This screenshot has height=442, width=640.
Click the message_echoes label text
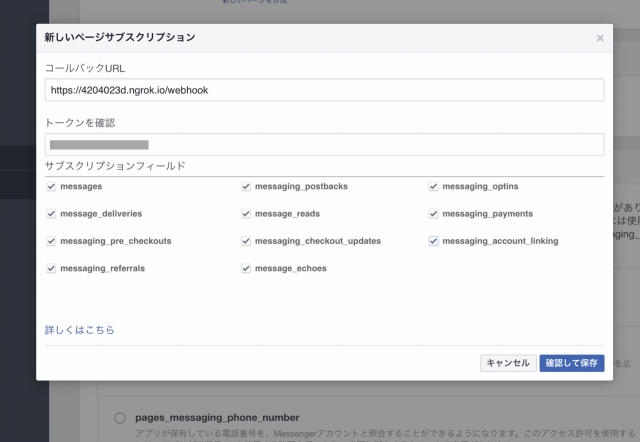coord(291,268)
